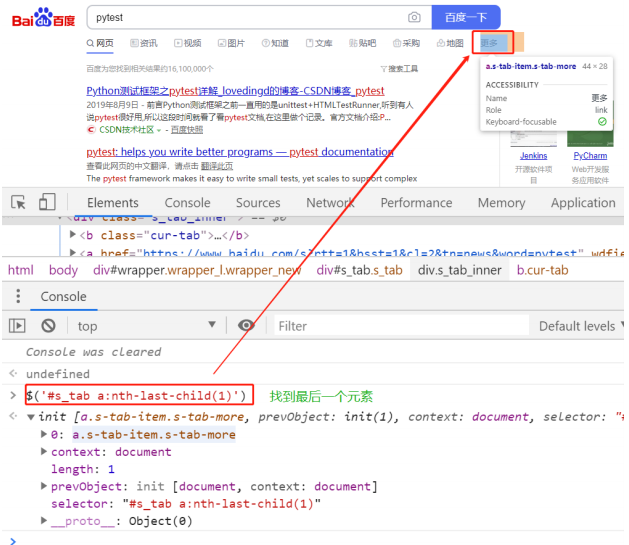Clear console with the ban icon
This screenshot has height=545, width=629.
click(49, 326)
